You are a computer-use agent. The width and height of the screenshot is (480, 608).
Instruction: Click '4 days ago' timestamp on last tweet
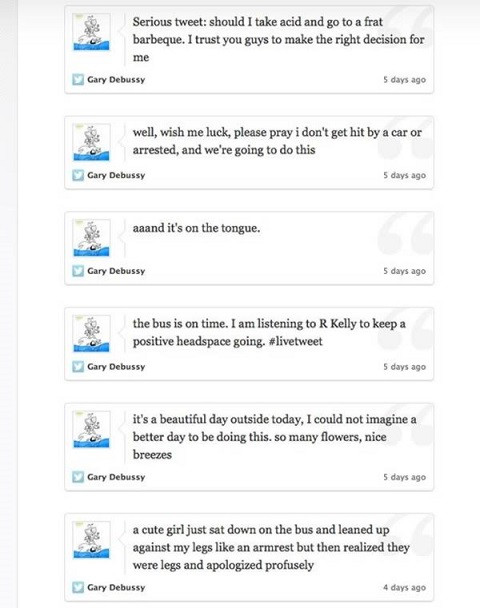pos(404,587)
